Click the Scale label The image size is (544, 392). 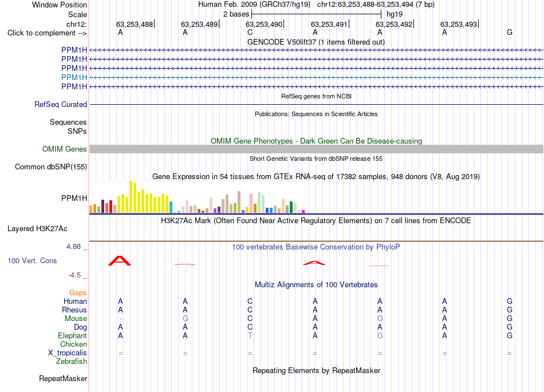pyautogui.click(x=78, y=14)
